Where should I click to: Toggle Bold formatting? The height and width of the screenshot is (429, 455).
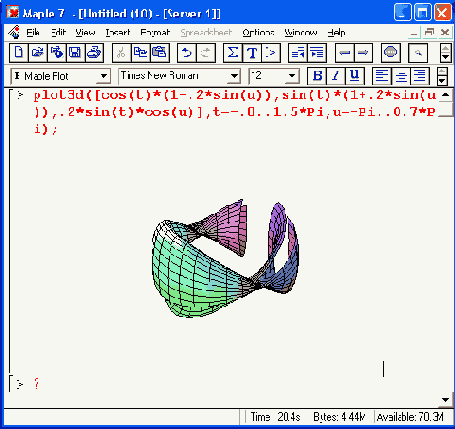pos(317,76)
